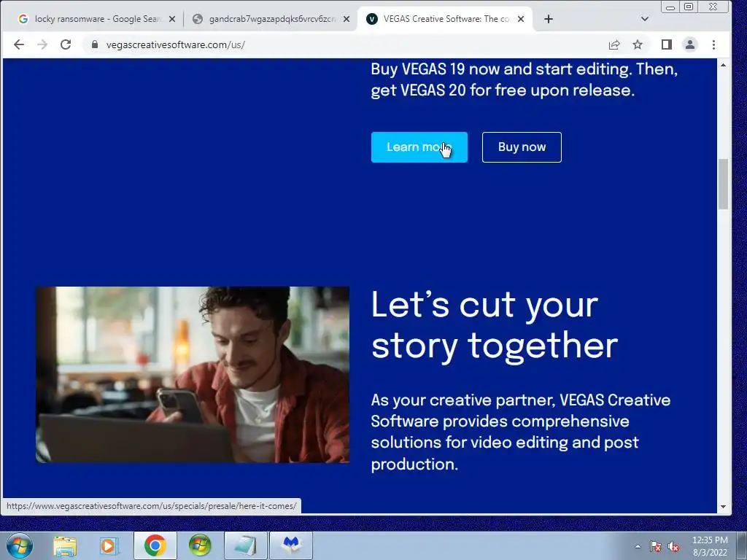Screen dimensions: 747x560
Task: Click the Buy VEGAS 19 now promotional text
Action: point(525,79)
